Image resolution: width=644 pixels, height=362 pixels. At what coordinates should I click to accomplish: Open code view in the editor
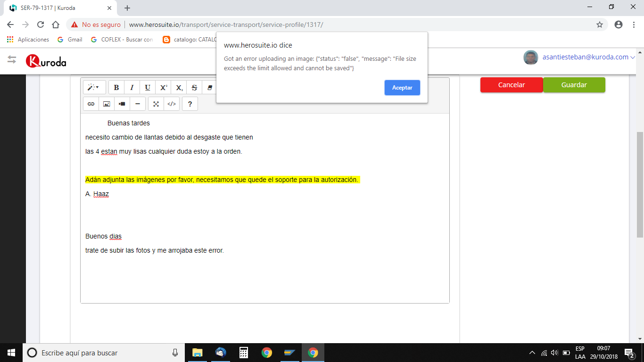(x=172, y=104)
